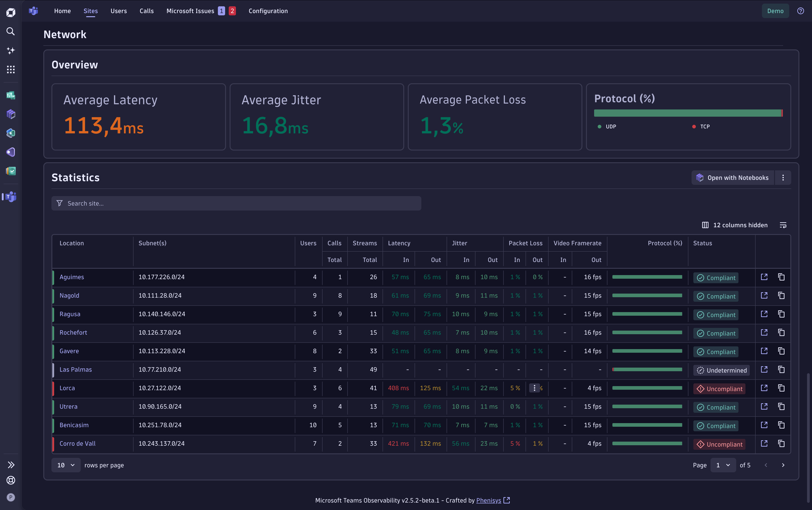The height and width of the screenshot is (510, 812).
Task: Open the Notebooks icon in the left sidebar
Action: (x=10, y=114)
